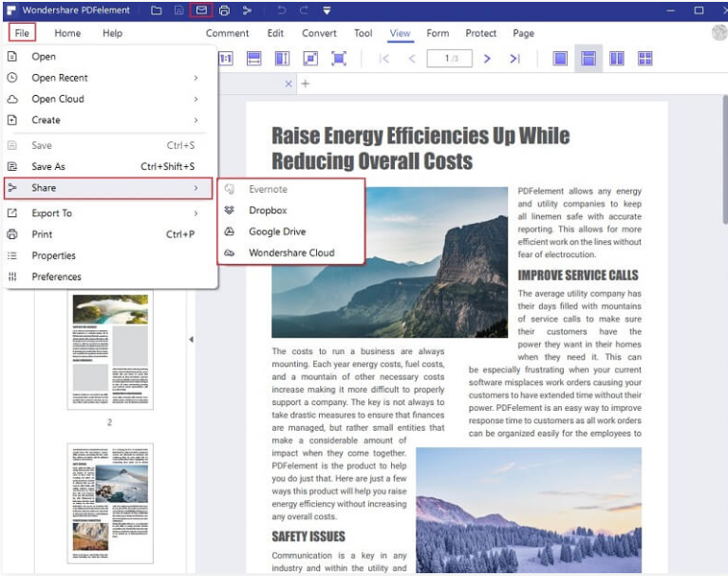
Task: Switch to the Edit tab
Action: (x=275, y=33)
